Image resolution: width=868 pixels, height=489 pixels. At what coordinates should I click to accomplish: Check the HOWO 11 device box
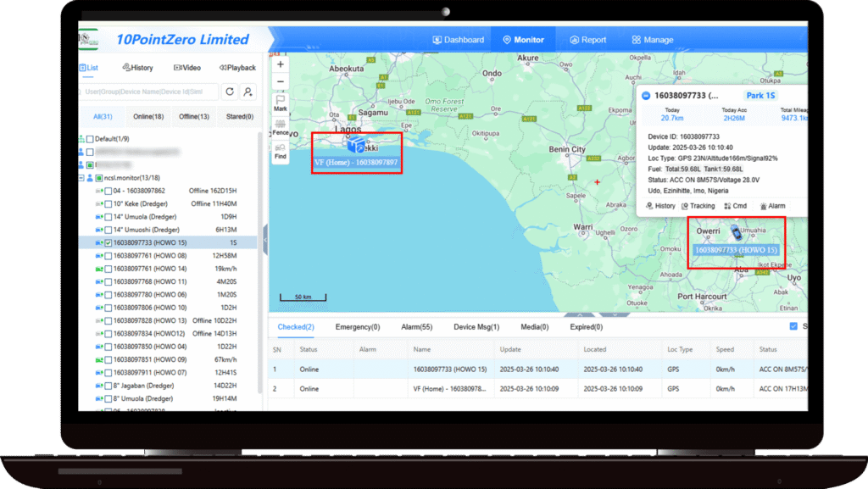(x=108, y=282)
